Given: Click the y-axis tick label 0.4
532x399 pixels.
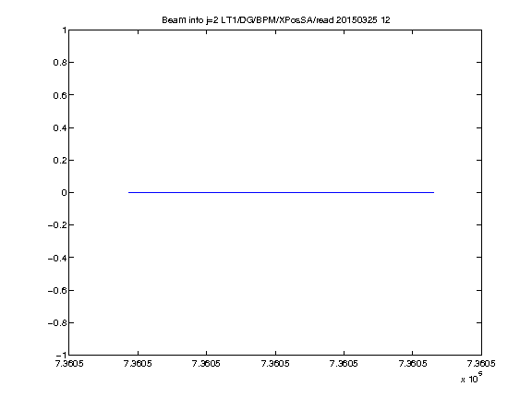Looking at the screenshot, I should (x=60, y=127).
